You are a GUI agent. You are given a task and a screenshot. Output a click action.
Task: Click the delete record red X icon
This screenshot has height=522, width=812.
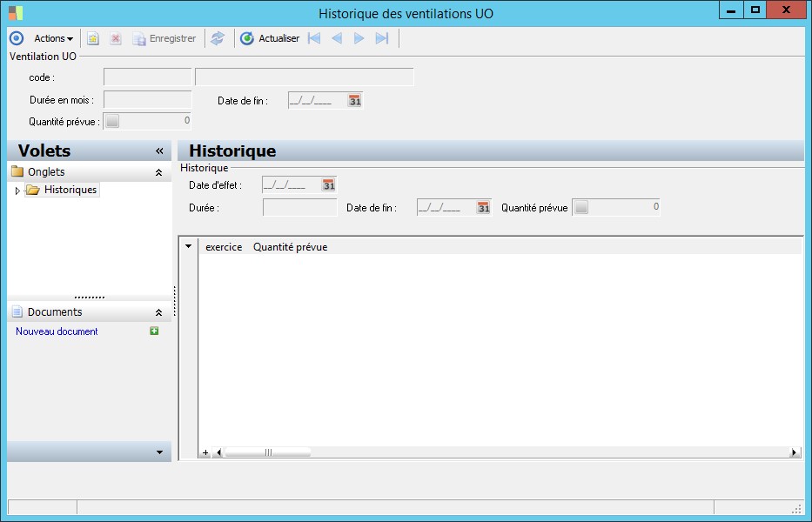116,38
